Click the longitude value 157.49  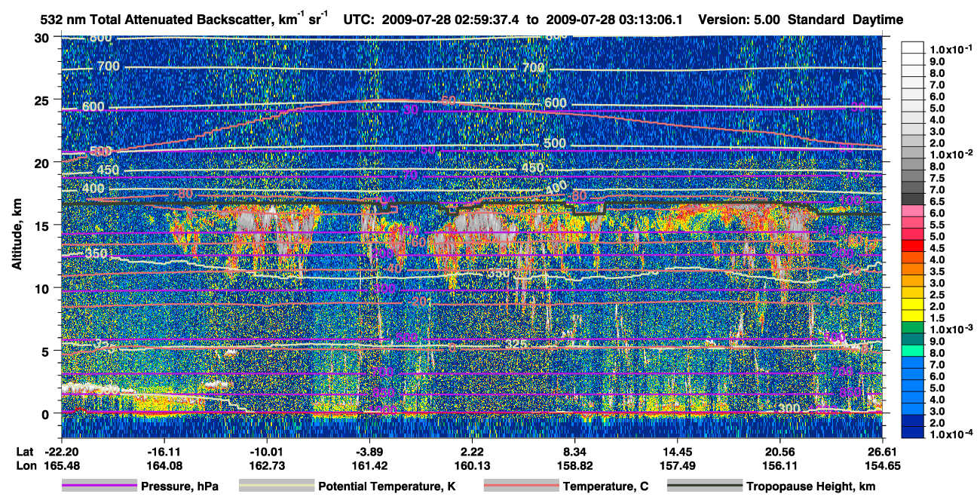click(678, 465)
